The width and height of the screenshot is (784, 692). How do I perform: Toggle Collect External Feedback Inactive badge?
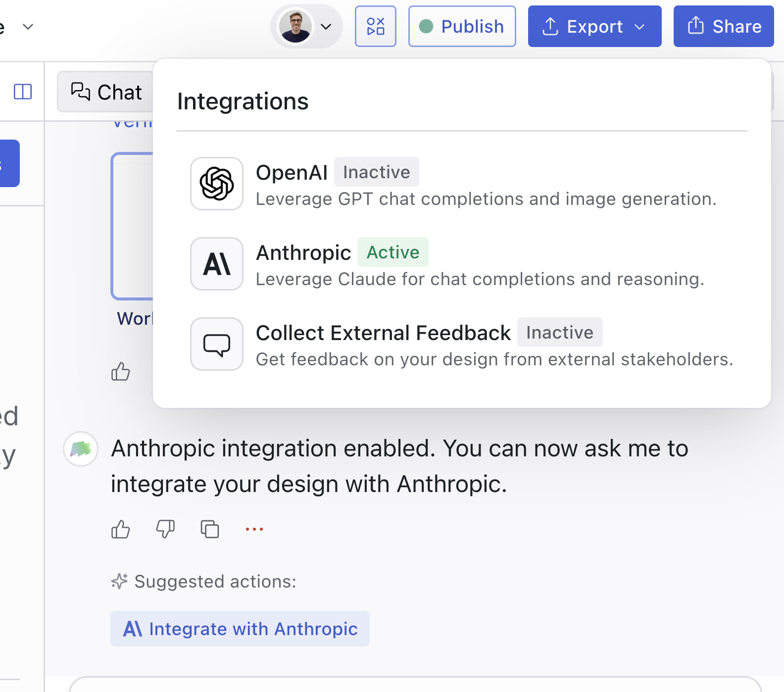pyautogui.click(x=559, y=333)
